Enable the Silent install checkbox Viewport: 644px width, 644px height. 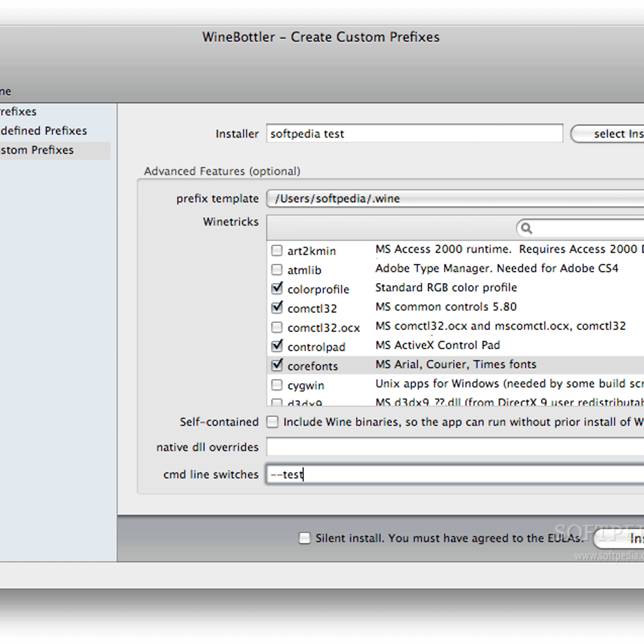pos(305,538)
